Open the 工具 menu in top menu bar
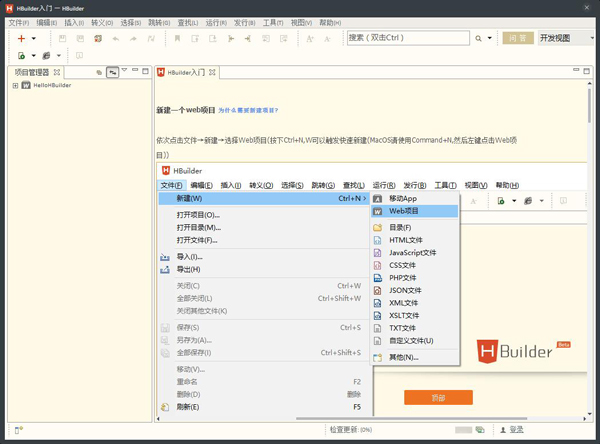 pos(273,23)
